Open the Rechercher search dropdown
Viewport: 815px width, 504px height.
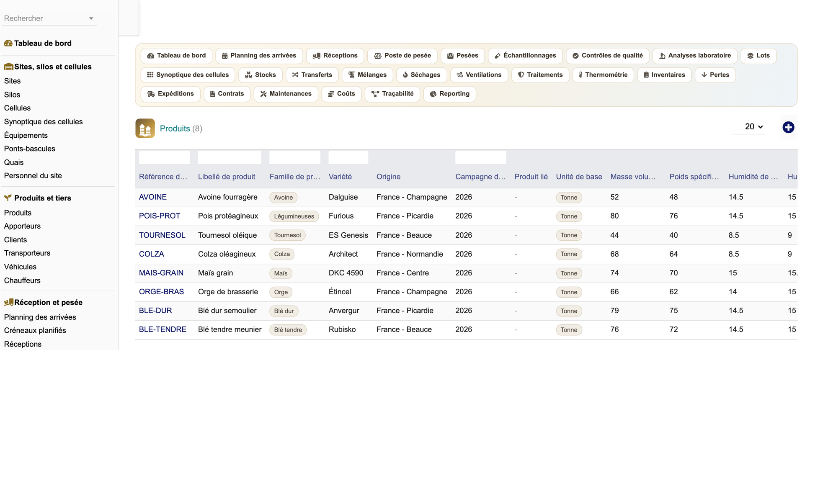tap(49, 18)
